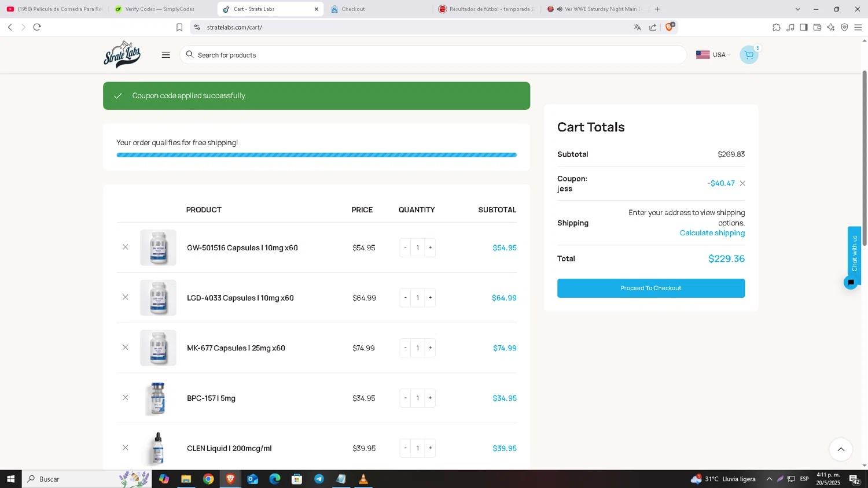Decrease MK-677 quantity
Image resolution: width=868 pixels, height=488 pixels.
click(405, 348)
